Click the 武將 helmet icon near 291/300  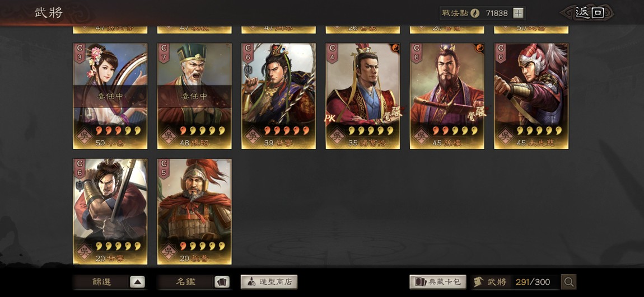[x=478, y=282]
